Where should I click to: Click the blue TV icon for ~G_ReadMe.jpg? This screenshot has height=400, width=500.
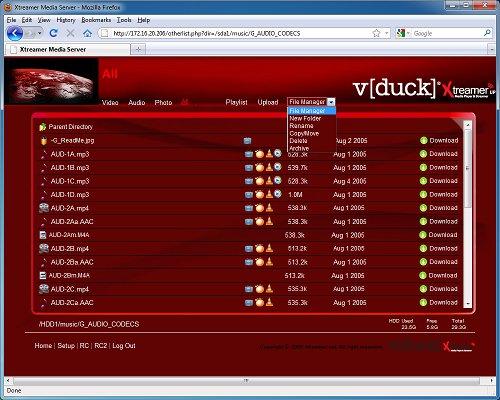247,141
